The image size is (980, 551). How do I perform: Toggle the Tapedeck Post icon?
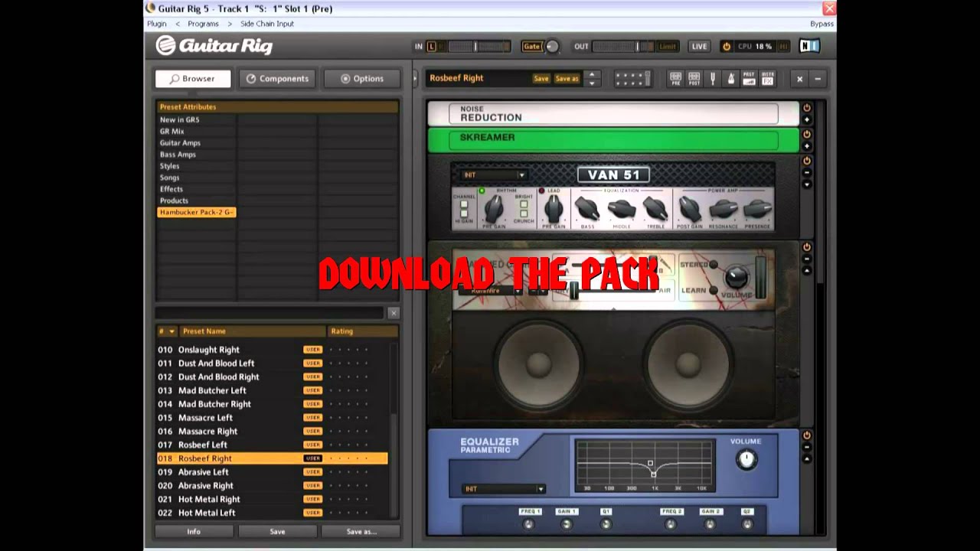(694, 79)
